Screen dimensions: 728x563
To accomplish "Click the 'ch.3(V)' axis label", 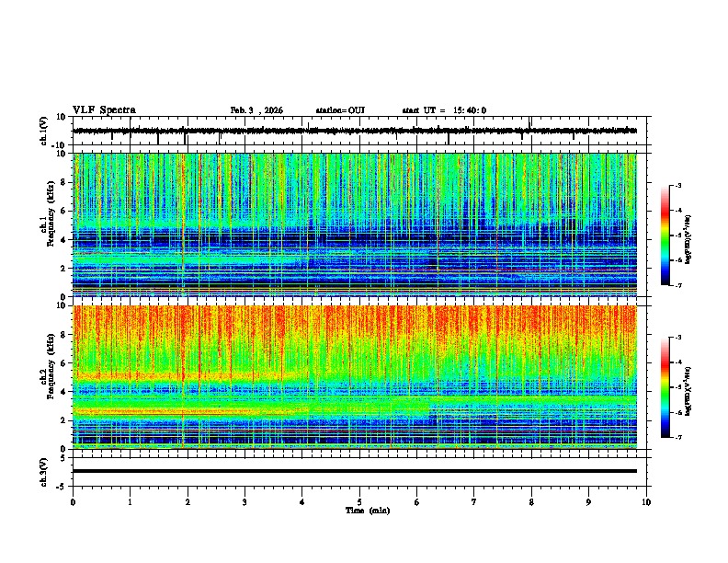I will pyautogui.click(x=44, y=472).
